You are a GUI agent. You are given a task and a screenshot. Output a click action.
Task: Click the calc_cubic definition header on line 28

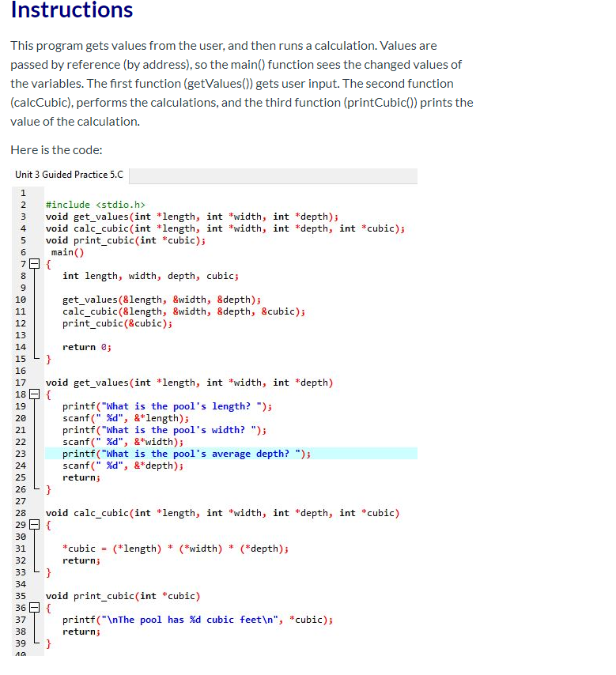click(223, 513)
